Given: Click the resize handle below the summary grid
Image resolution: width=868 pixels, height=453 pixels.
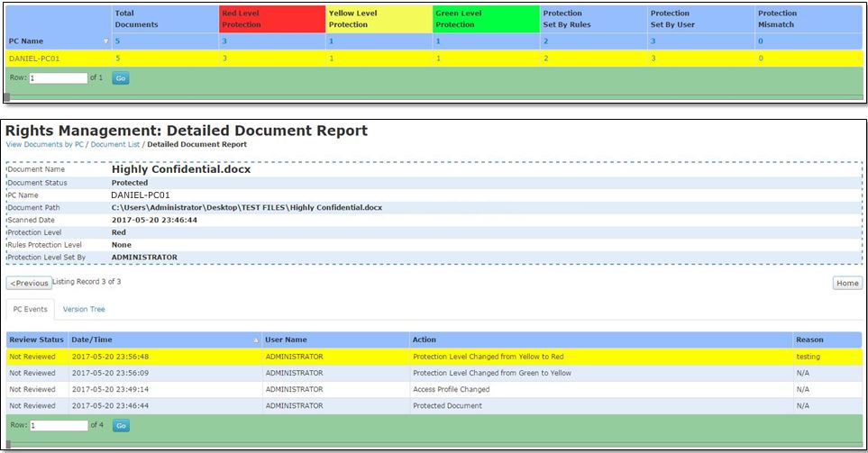Looking at the screenshot, I should [7, 97].
